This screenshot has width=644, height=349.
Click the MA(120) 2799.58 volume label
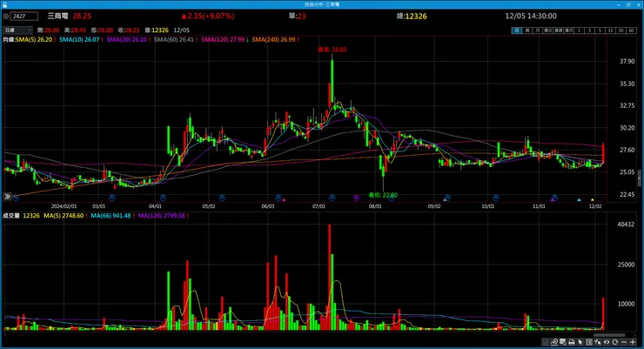[161, 216]
